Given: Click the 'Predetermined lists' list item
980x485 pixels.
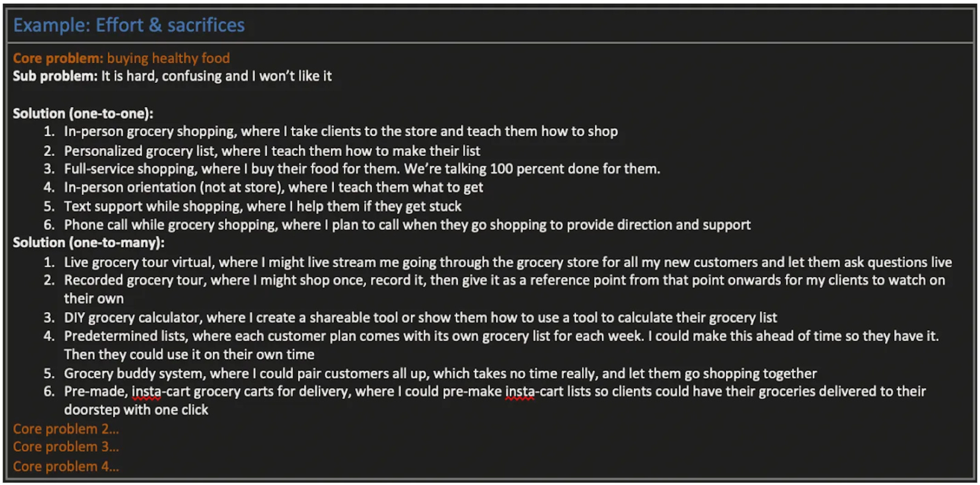Looking at the screenshot, I should (x=501, y=345).
